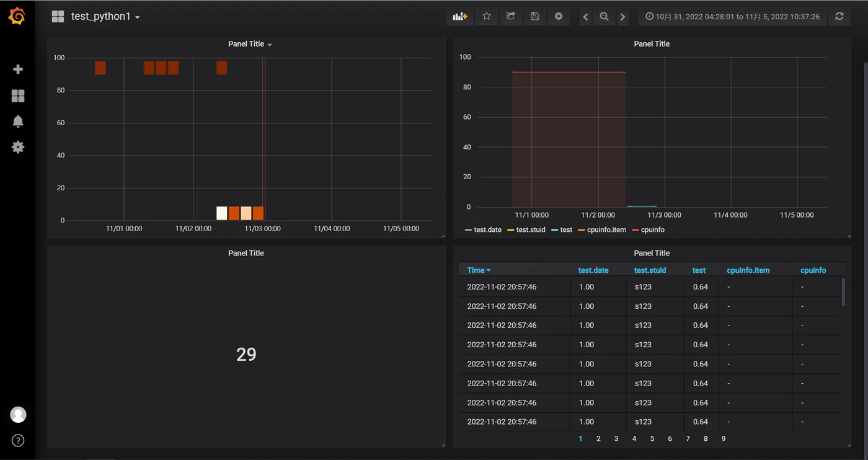Click the Add panel icon

pyautogui.click(x=460, y=17)
